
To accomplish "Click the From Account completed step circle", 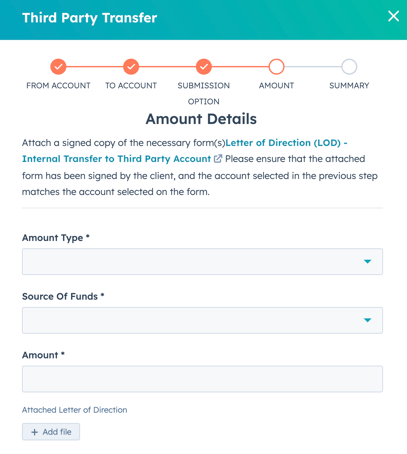I will [58, 67].
